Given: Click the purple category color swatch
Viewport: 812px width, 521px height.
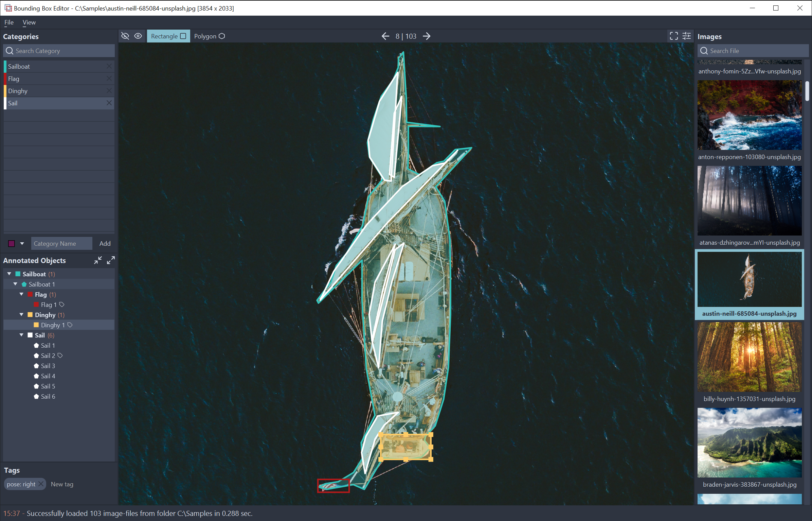Looking at the screenshot, I should pyautogui.click(x=12, y=243).
